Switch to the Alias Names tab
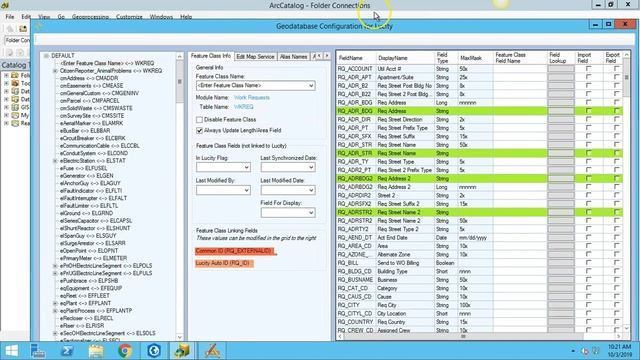The image size is (640, 360). tap(293, 56)
